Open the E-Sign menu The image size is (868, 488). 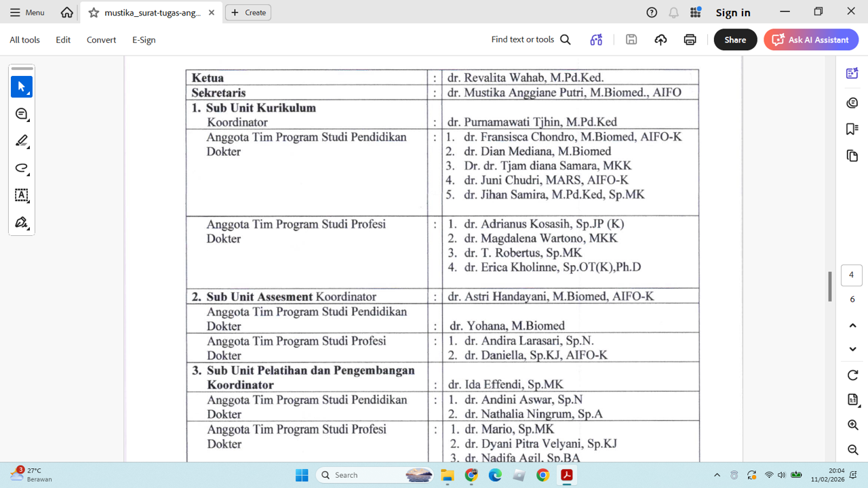pyautogui.click(x=144, y=40)
